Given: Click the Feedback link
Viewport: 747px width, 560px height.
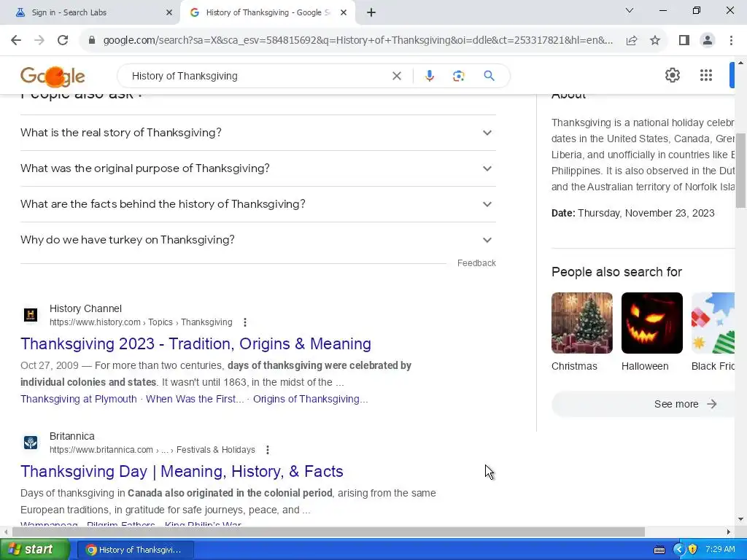Looking at the screenshot, I should (476, 262).
